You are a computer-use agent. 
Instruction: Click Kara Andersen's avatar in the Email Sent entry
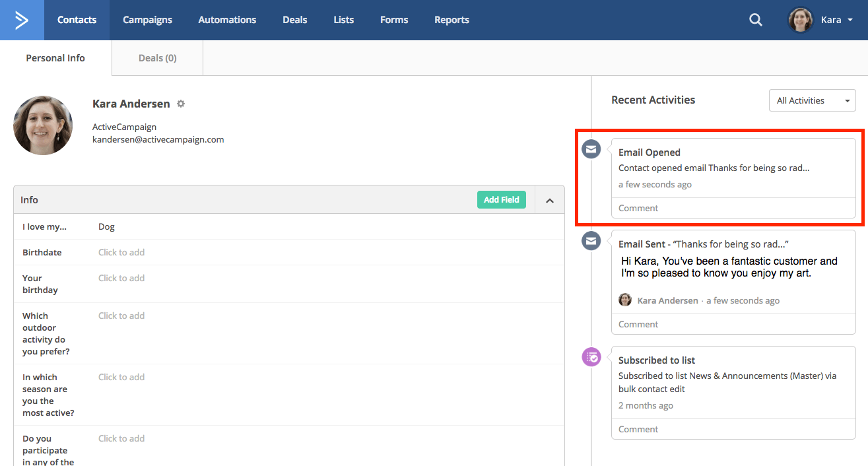(x=625, y=300)
